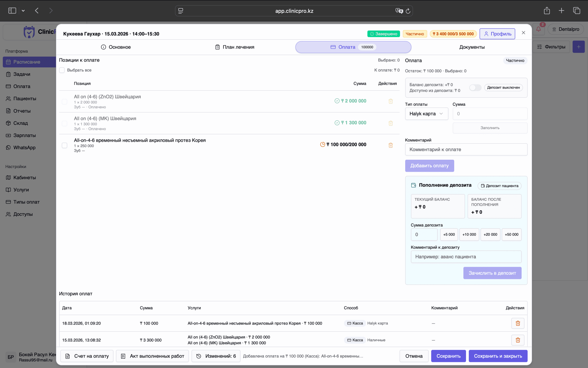Open the Депозит пациента selector
Viewport: 588px width, 368px height.
click(x=499, y=186)
